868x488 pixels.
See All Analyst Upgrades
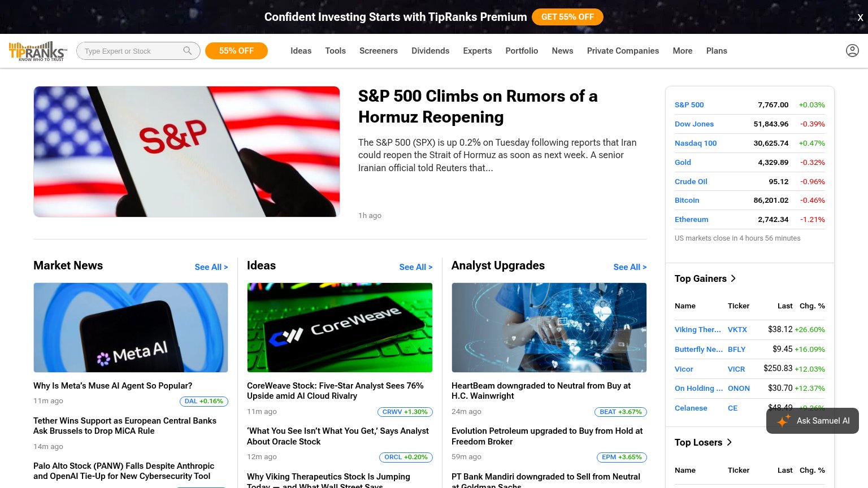point(630,267)
